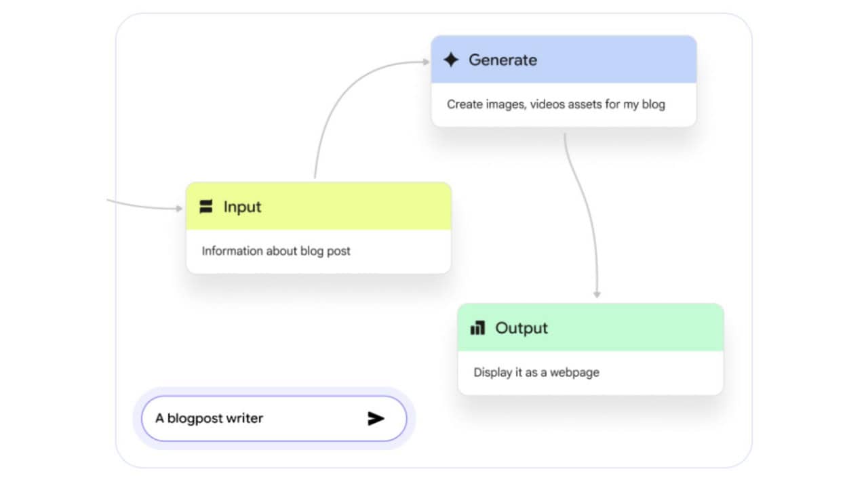
Task: Click the bar chart icon on the Output node
Action: tap(477, 329)
